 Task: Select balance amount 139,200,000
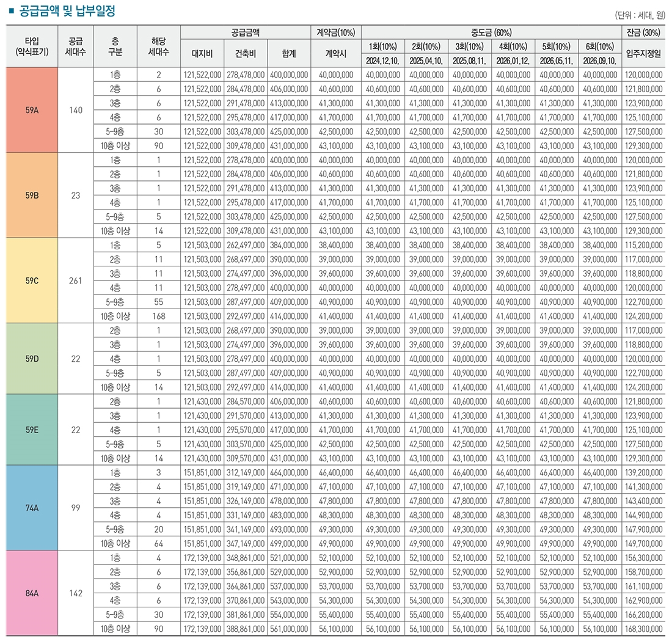(x=644, y=472)
